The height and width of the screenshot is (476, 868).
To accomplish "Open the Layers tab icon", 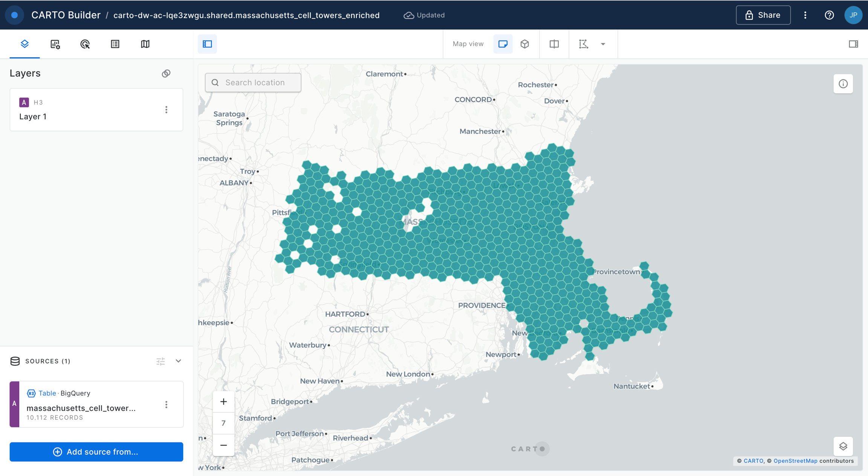I will click(24, 44).
